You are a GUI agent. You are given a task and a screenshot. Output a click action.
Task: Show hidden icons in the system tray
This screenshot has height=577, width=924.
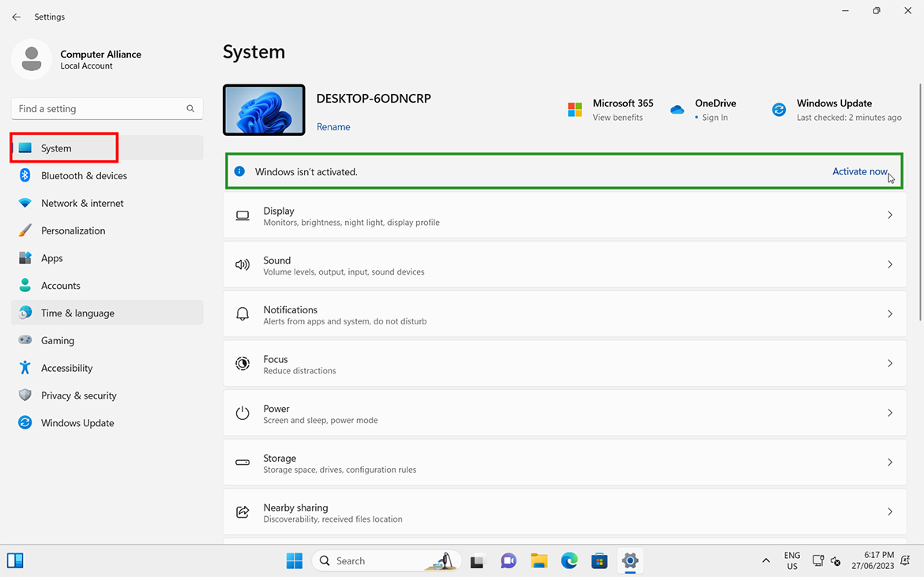[x=765, y=560]
